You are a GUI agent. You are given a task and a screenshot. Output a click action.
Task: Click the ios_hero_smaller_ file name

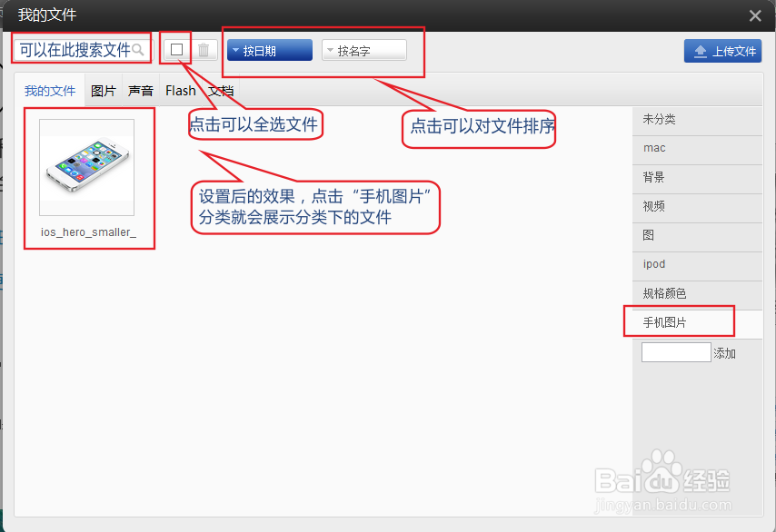88,232
